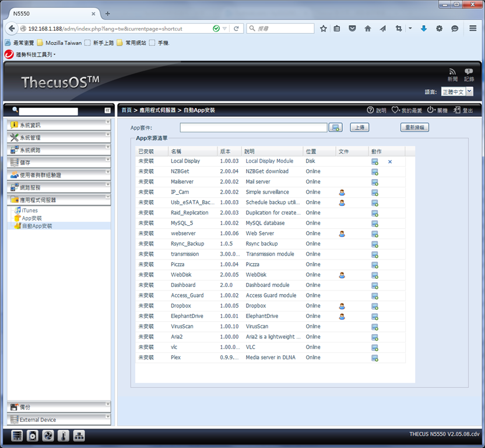
Task: Collapse the left sidebar with double-arrow button
Action: click(x=107, y=110)
